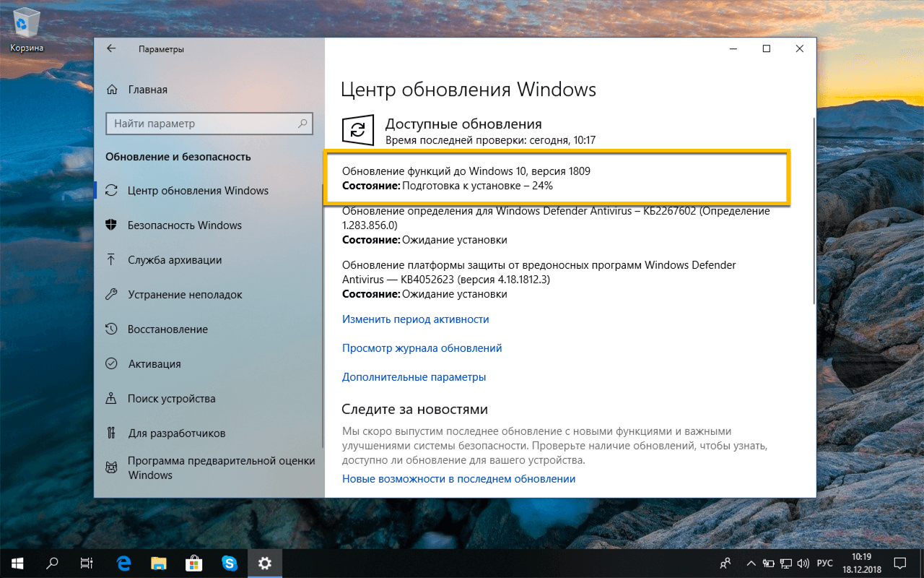Open the notification Action Center icon
The height and width of the screenshot is (578, 924).
click(900, 563)
